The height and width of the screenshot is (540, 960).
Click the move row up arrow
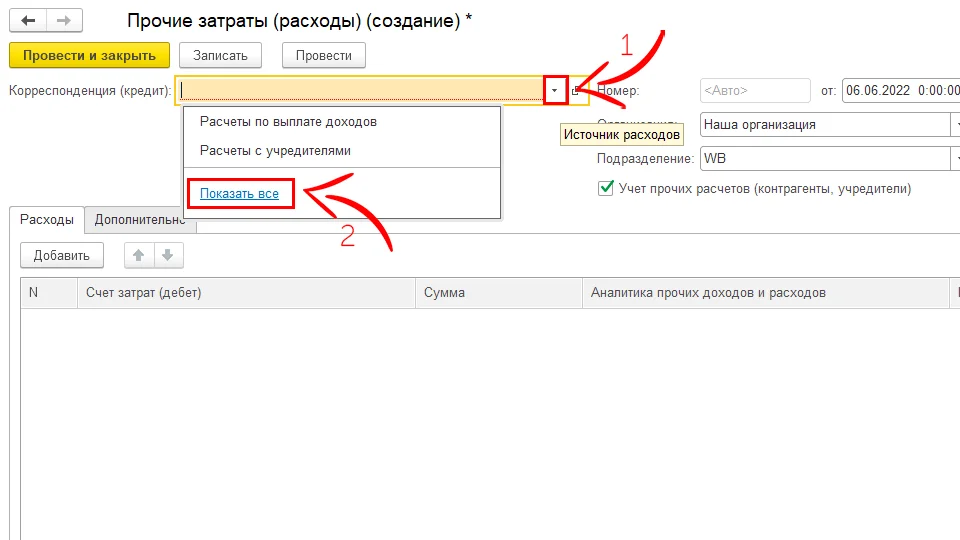coord(139,255)
